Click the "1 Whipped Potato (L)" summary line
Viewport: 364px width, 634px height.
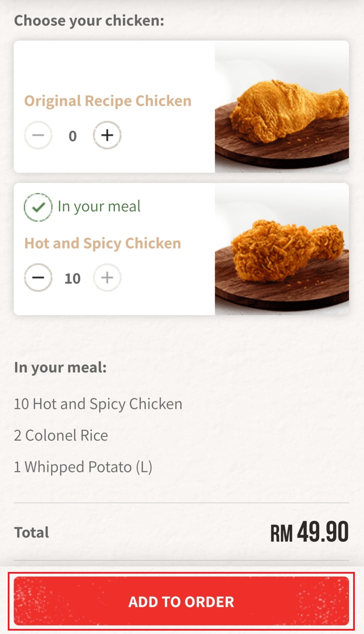click(83, 467)
